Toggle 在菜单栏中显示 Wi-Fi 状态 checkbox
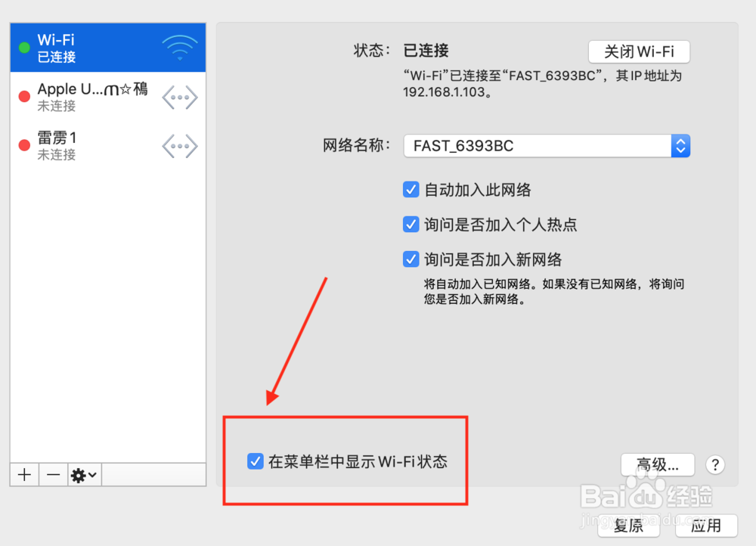This screenshot has height=546, width=756. (255, 461)
